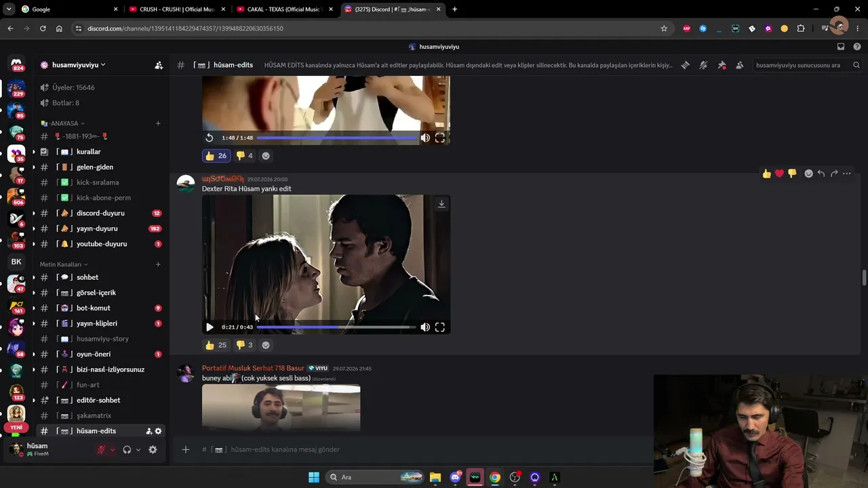The image size is (868, 488).
Task: Open user settings gear beside hüsam
Action: [153, 449]
